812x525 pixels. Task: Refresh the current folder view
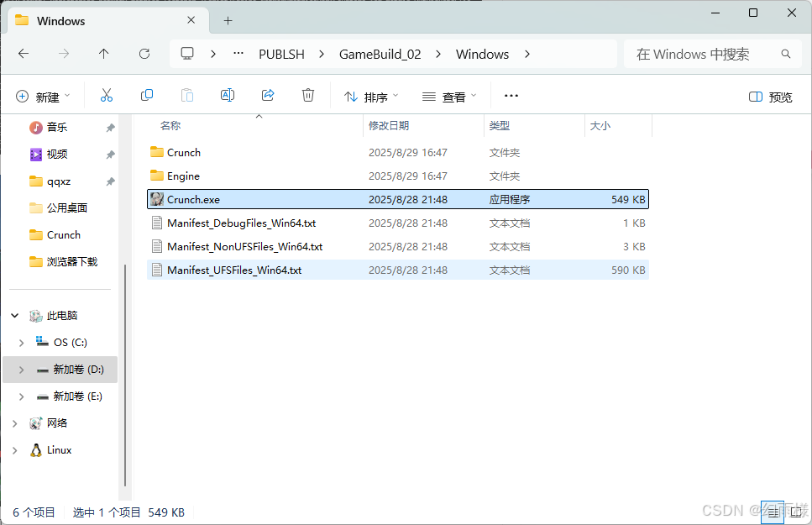144,54
